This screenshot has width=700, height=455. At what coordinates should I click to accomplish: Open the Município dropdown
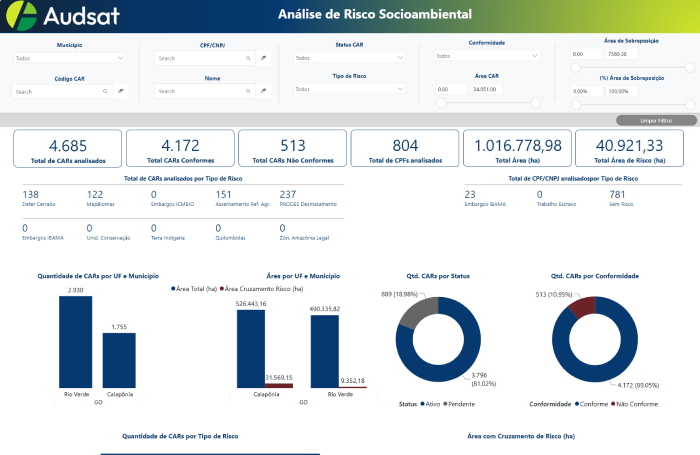[x=70, y=58]
